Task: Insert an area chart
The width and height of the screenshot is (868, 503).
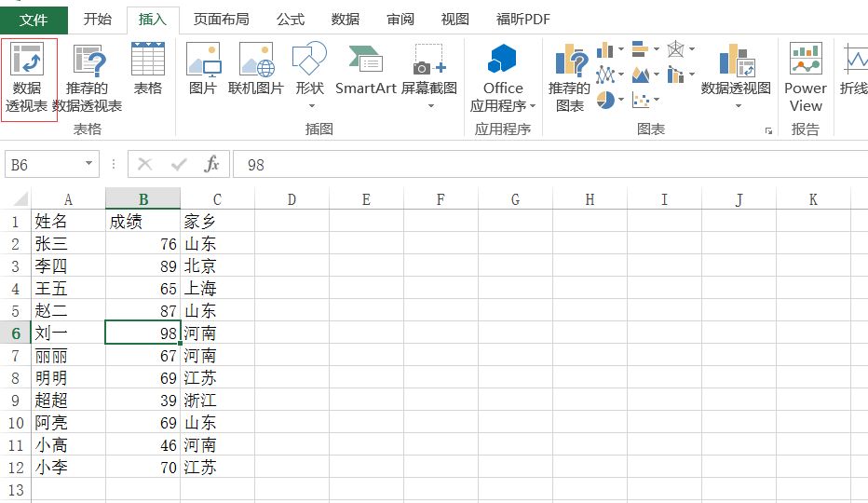Action: [641, 75]
